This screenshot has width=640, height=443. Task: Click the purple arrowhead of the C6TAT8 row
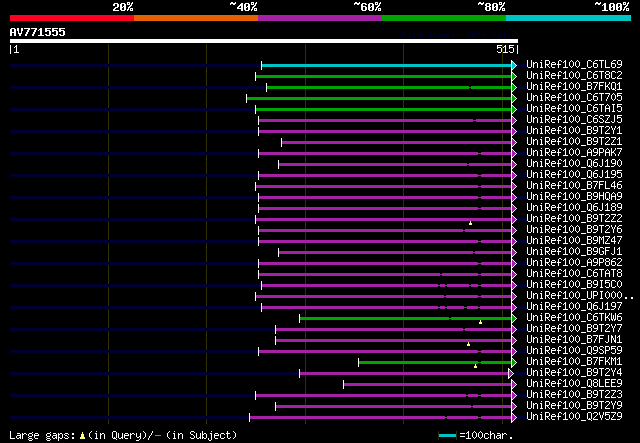click(x=514, y=275)
